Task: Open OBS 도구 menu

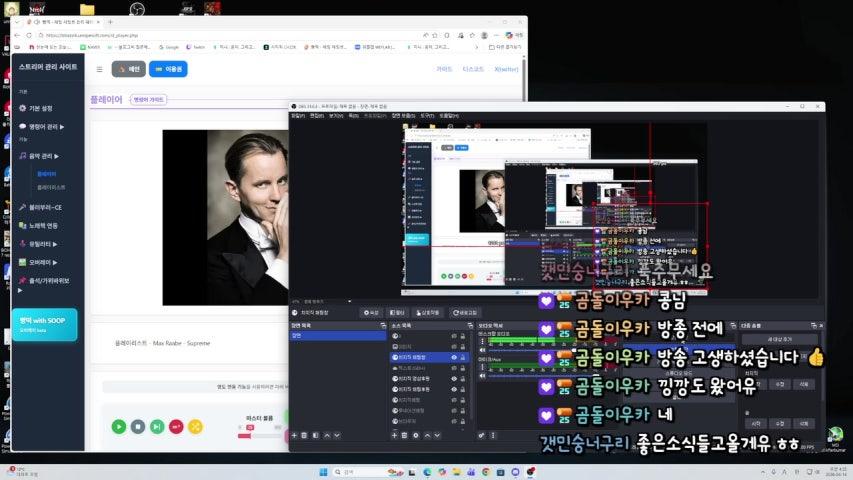Action: 427,116
